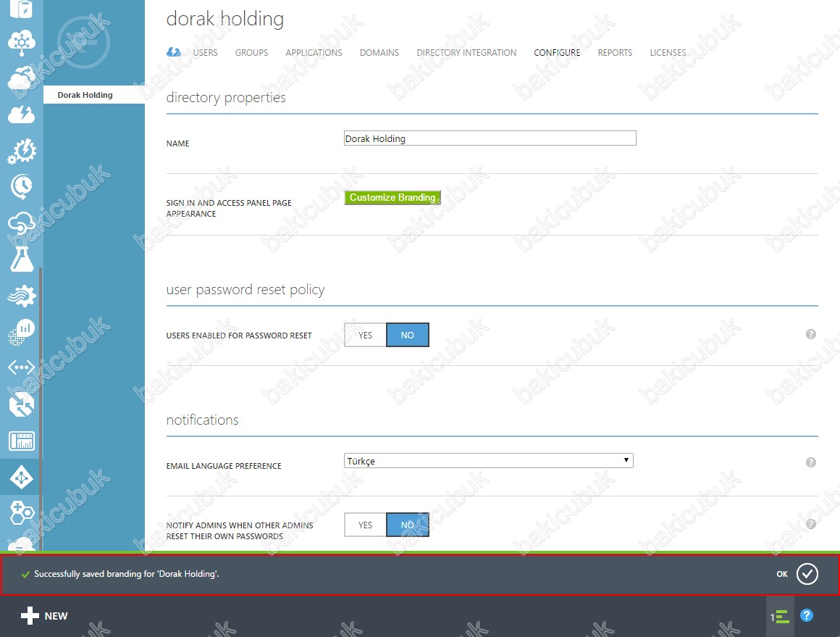The height and width of the screenshot is (637, 840).
Task: Switch to the DOMAINS tab
Action: 379,53
